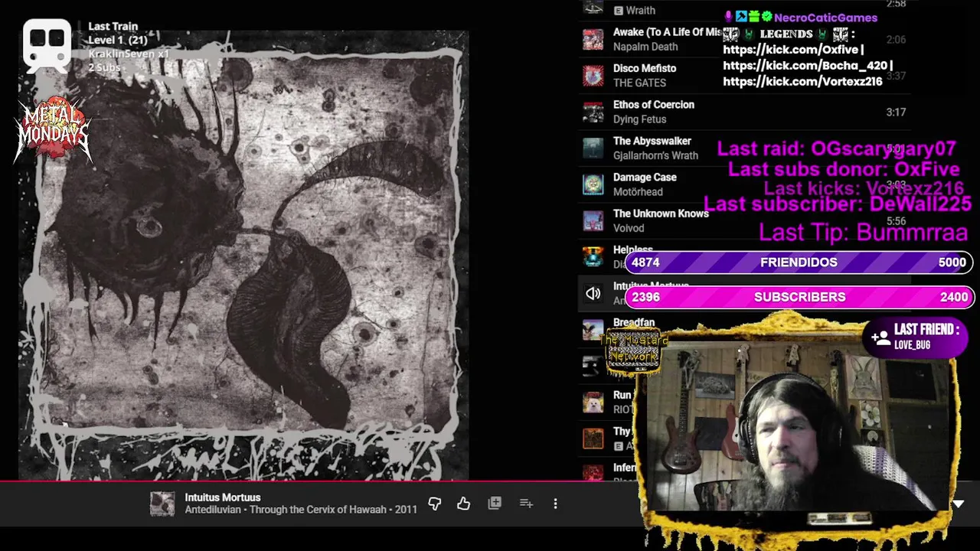The height and width of the screenshot is (551, 980).
Task: Click the SUBSCRIBERS goal progress bar
Action: tap(799, 297)
